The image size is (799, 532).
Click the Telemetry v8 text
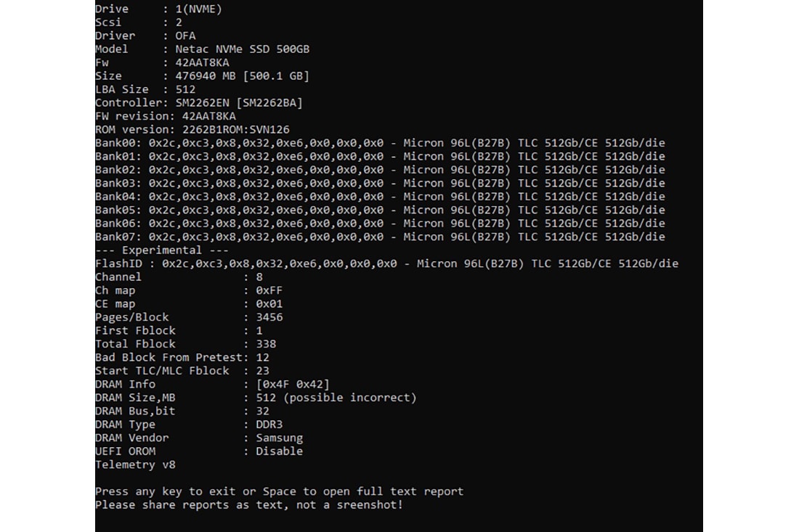click(135, 465)
